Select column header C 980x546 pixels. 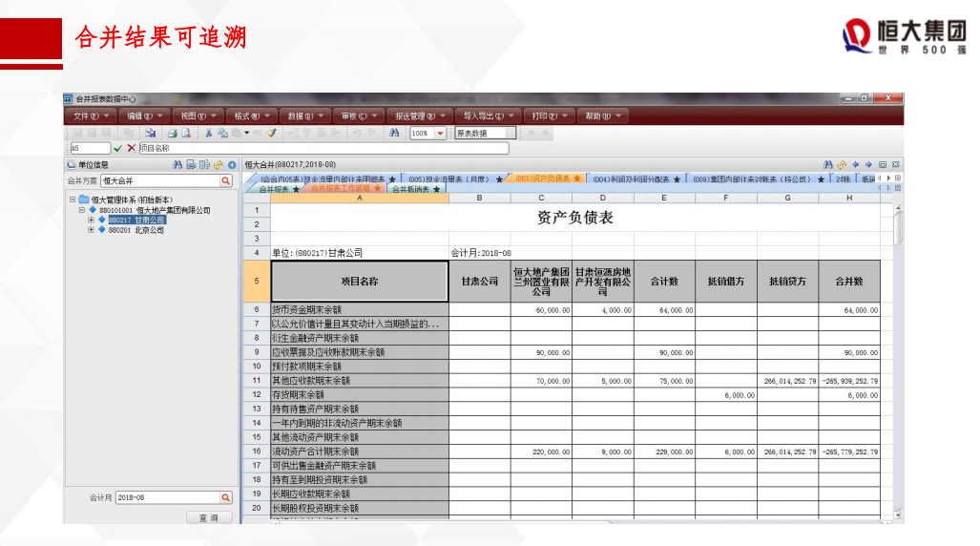[541, 199]
